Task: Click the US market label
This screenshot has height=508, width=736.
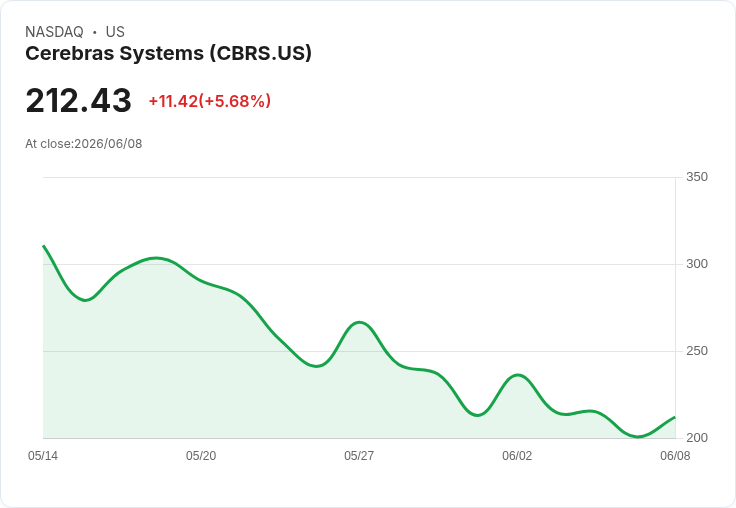Action: click(x=115, y=32)
